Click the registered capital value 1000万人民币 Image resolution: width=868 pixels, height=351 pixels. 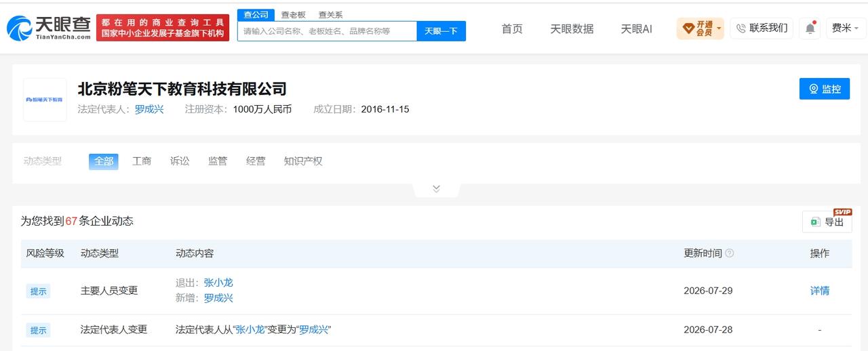point(262,109)
